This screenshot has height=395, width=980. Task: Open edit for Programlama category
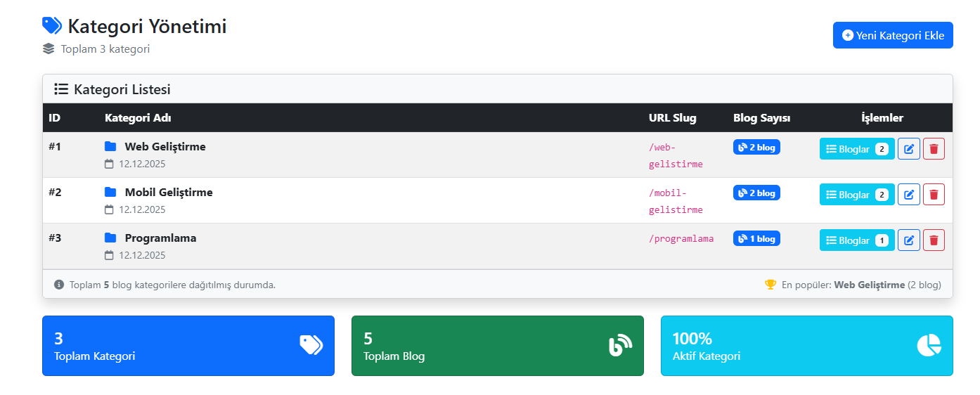pyautogui.click(x=908, y=240)
